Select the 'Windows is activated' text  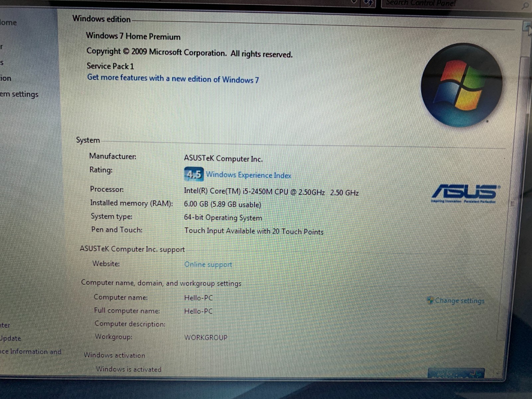point(129,369)
